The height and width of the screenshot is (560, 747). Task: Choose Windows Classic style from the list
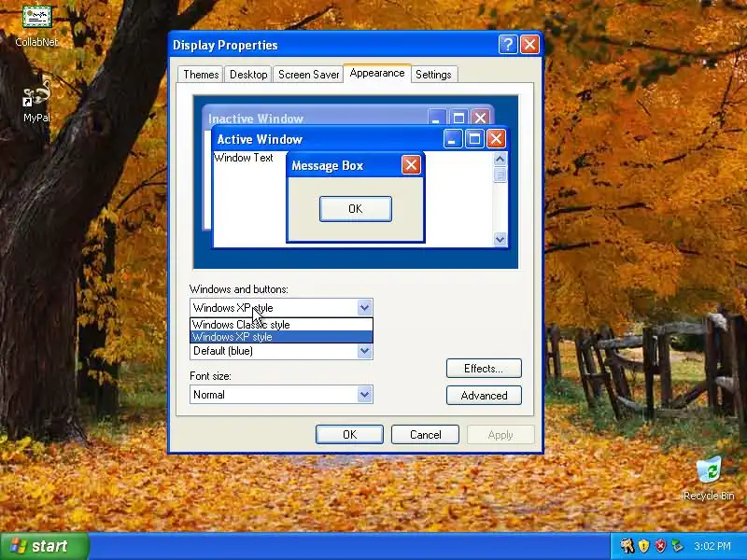point(281,324)
